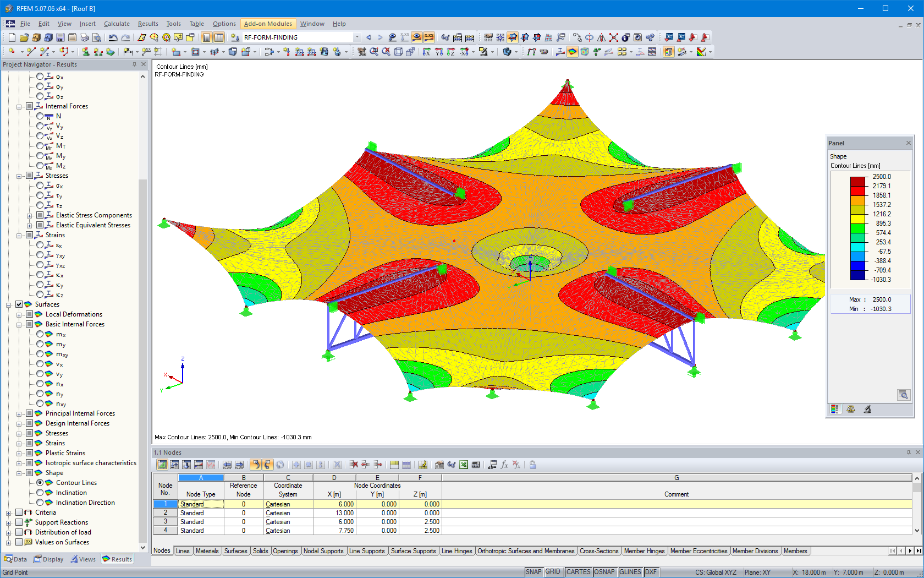Uncheck the Surfaces checkbox in the navigator
924x578 pixels.
click(19, 304)
